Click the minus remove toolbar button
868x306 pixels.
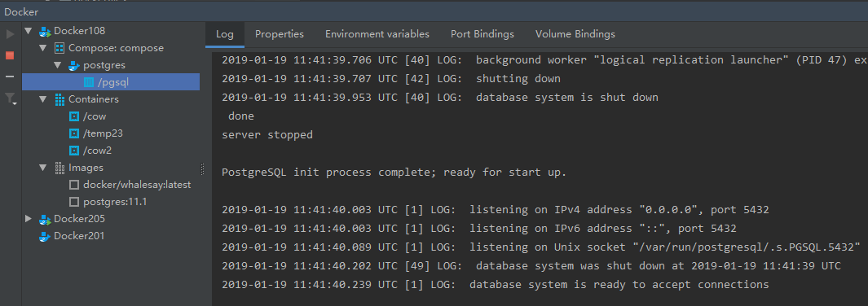(x=10, y=76)
